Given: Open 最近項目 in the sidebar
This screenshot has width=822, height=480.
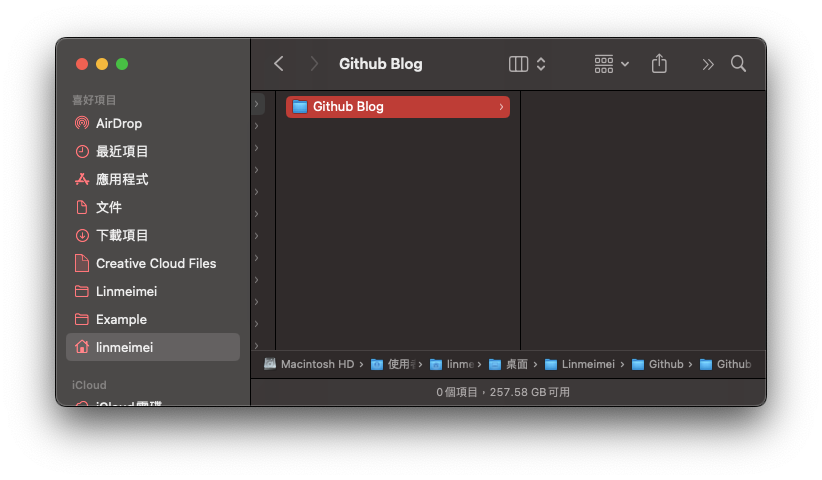Looking at the screenshot, I should [x=122, y=151].
